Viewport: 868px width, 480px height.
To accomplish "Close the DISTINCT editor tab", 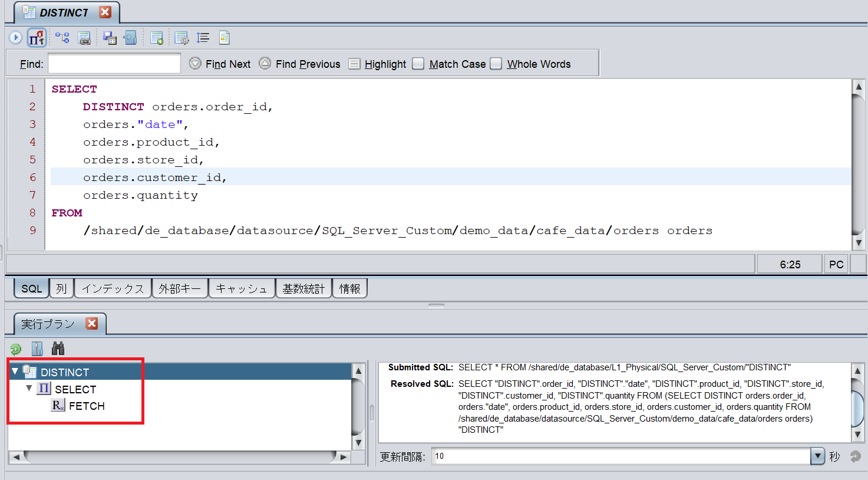I will pos(105,12).
